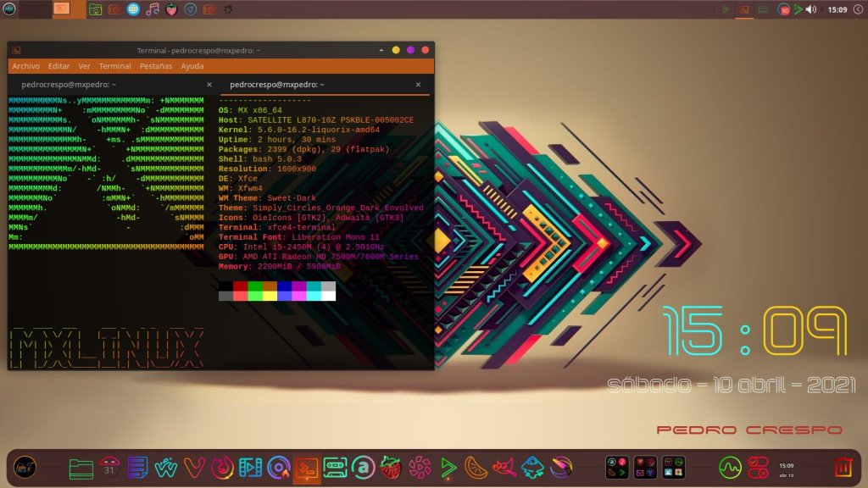Open the system monitor icon in dock
The height and width of the screenshot is (488, 868).
click(x=730, y=467)
